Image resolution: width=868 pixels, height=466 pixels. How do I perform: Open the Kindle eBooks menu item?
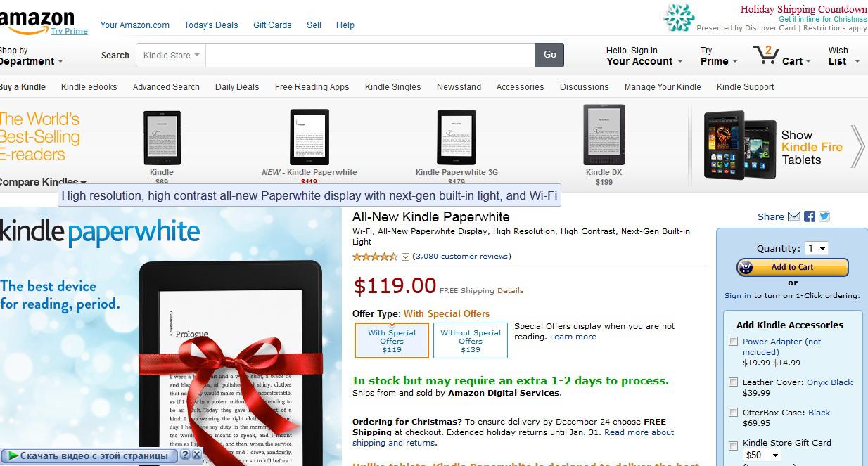click(89, 87)
